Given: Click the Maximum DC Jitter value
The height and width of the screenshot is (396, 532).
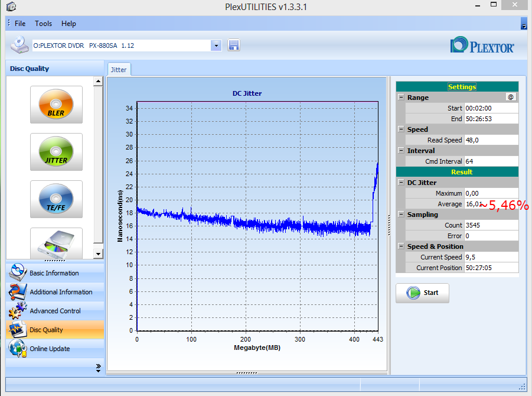Looking at the screenshot, I should [x=491, y=193].
